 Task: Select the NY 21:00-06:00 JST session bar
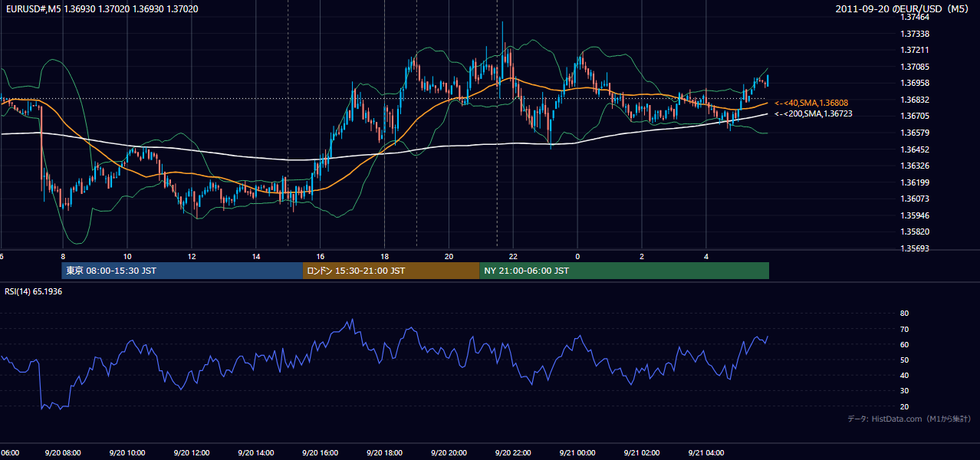coord(624,271)
